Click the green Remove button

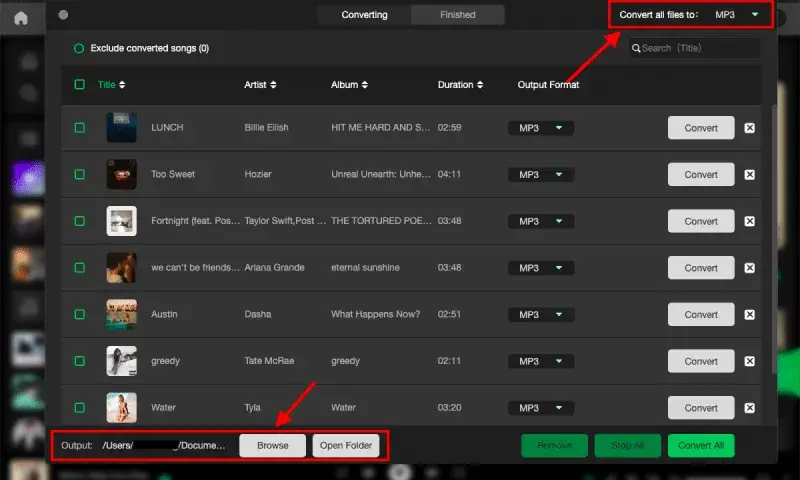[x=554, y=446]
